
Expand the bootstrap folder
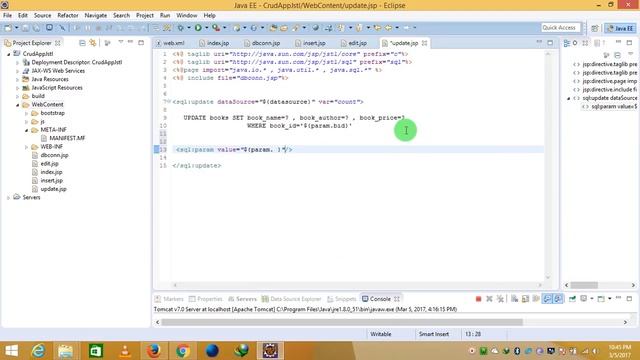(27, 113)
